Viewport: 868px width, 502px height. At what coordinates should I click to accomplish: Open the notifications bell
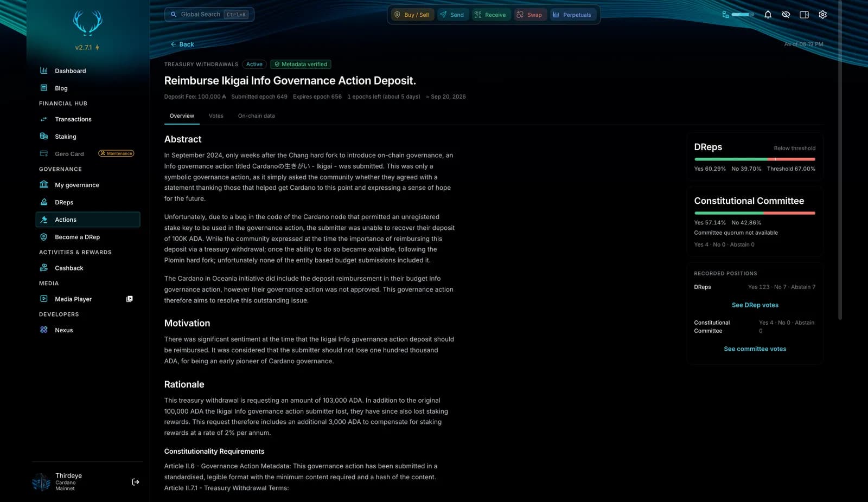click(768, 15)
